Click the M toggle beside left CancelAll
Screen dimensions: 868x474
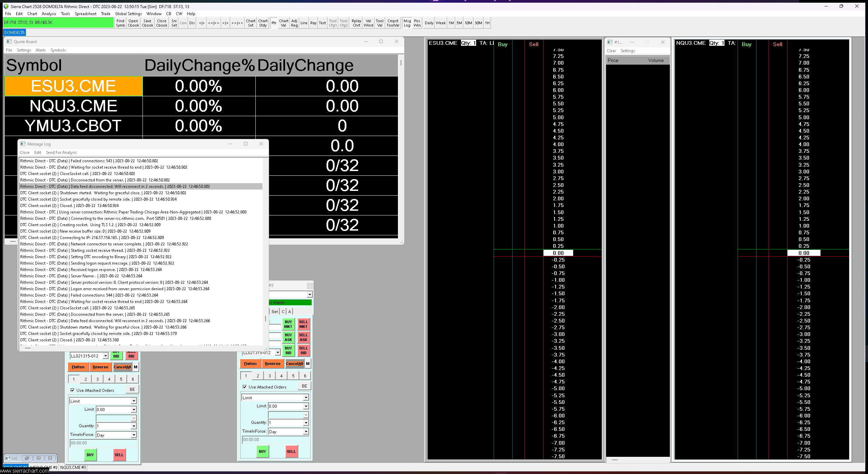pyautogui.click(x=135, y=367)
